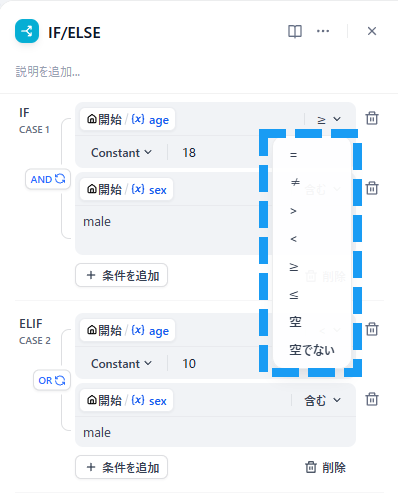Add a condition under CASE 1

point(121,275)
